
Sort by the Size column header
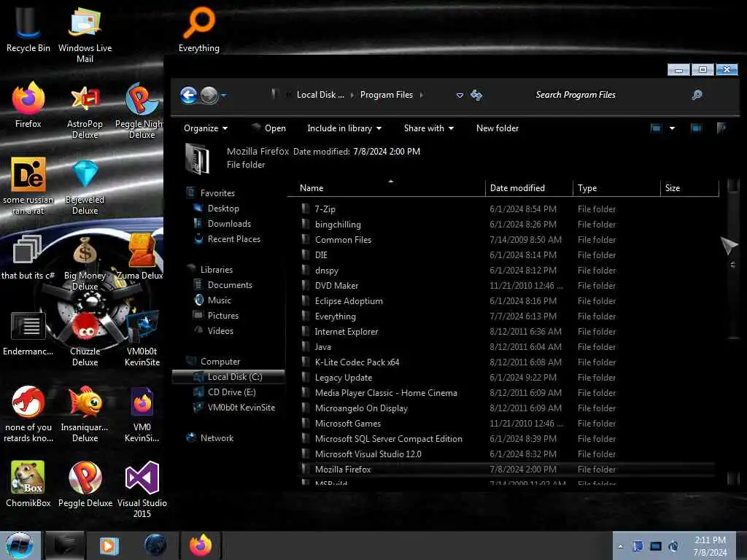(690, 188)
